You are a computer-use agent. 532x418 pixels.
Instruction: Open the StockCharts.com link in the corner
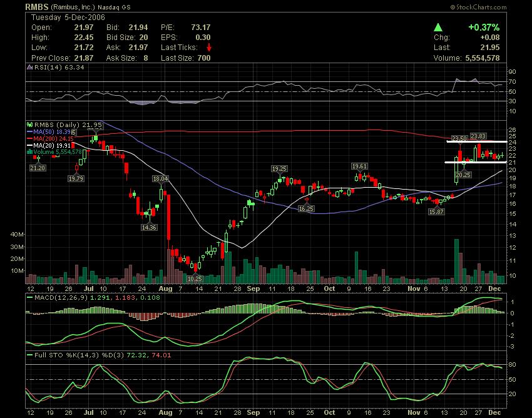[478, 7]
